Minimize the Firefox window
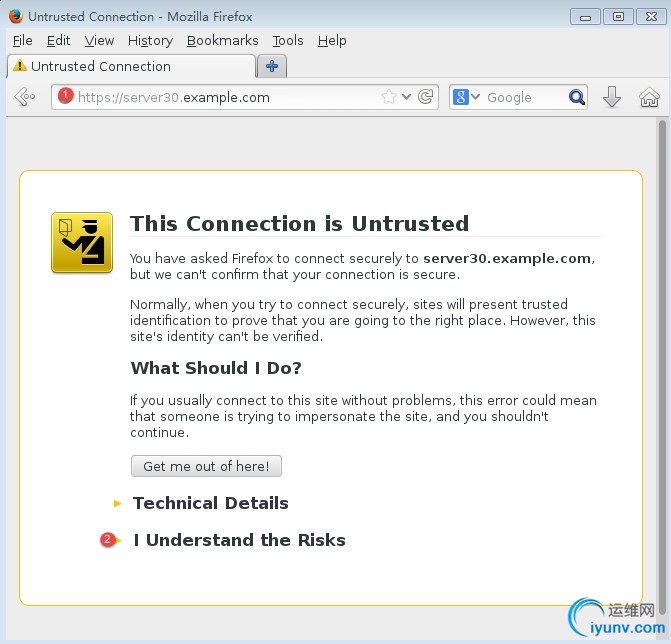 (x=585, y=17)
